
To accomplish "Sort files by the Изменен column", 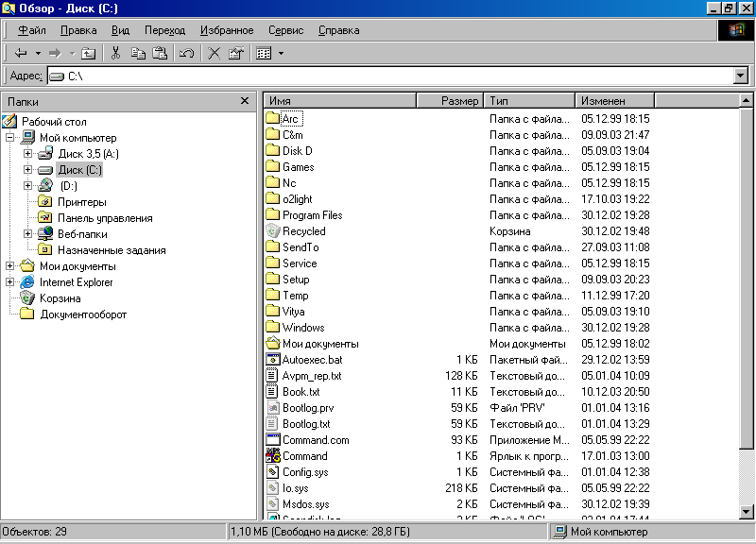I will (615, 101).
